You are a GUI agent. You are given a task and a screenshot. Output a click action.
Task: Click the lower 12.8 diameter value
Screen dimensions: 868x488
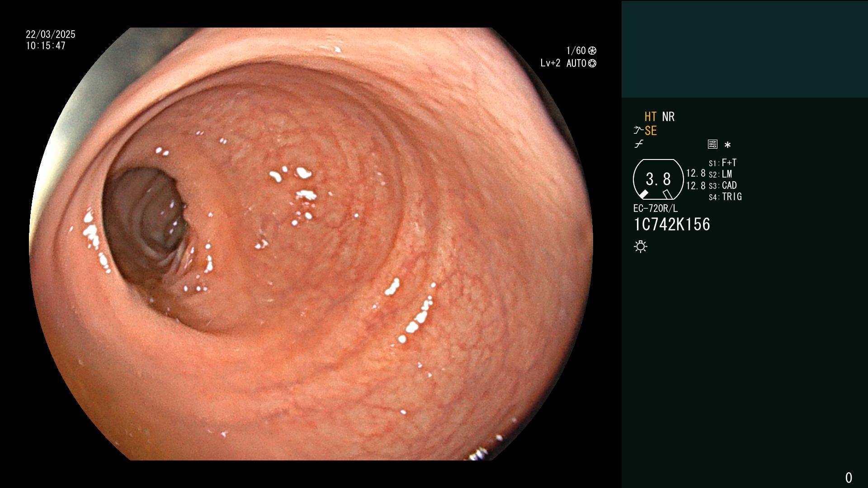[696, 186]
